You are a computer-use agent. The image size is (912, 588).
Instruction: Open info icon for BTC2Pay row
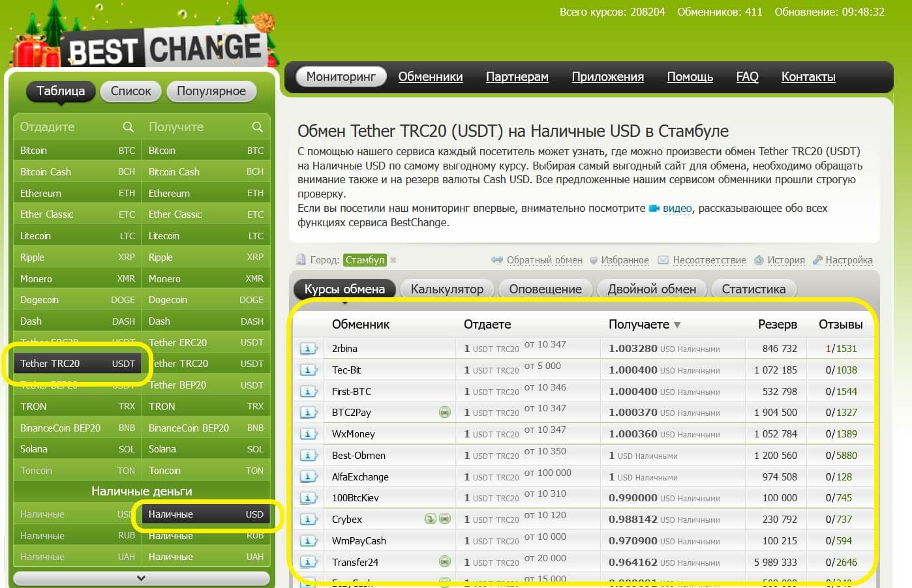point(308,413)
